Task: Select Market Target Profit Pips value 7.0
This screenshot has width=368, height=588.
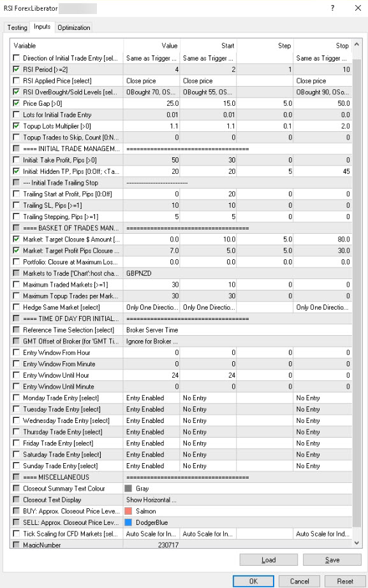Action: (x=152, y=250)
